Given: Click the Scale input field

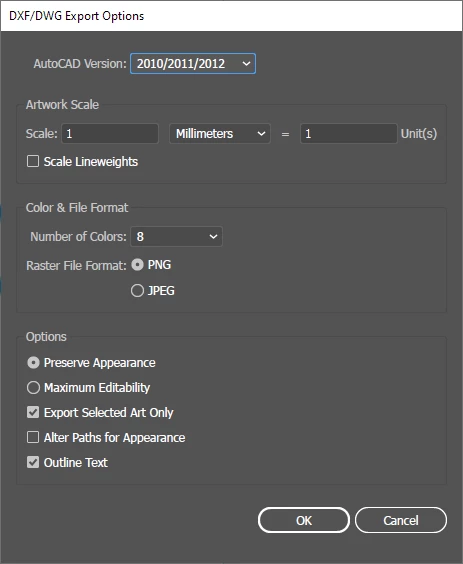Looking at the screenshot, I should tap(110, 134).
